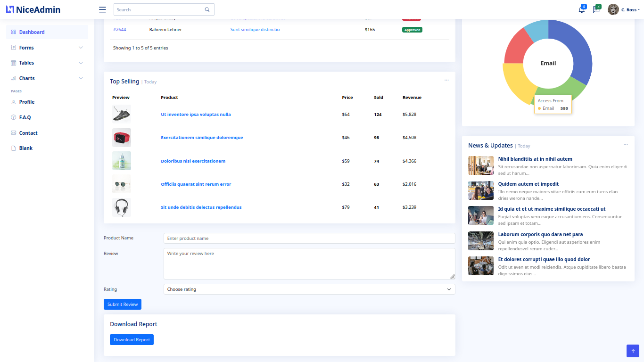Click the scroll-to-top arrow button

click(x=633, y=351)
